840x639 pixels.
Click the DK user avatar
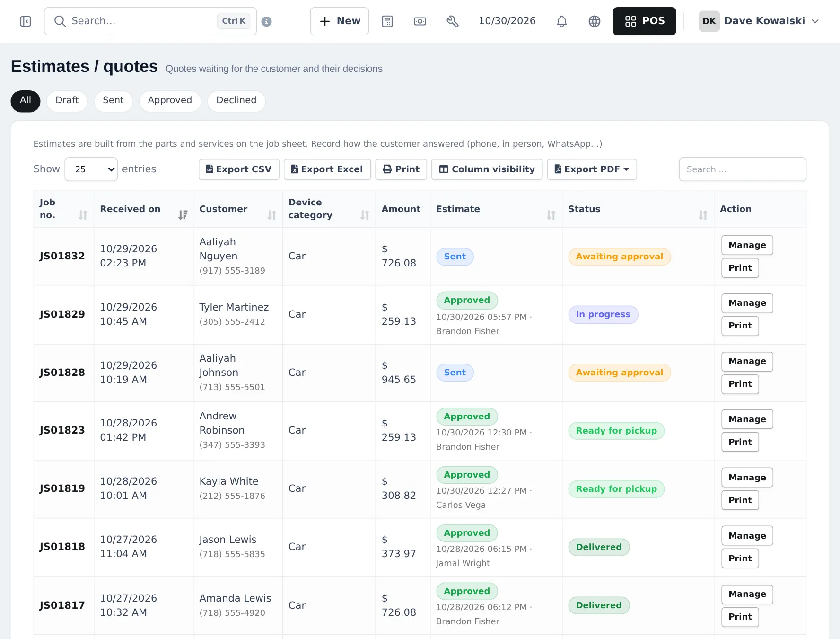click(709, 21)
